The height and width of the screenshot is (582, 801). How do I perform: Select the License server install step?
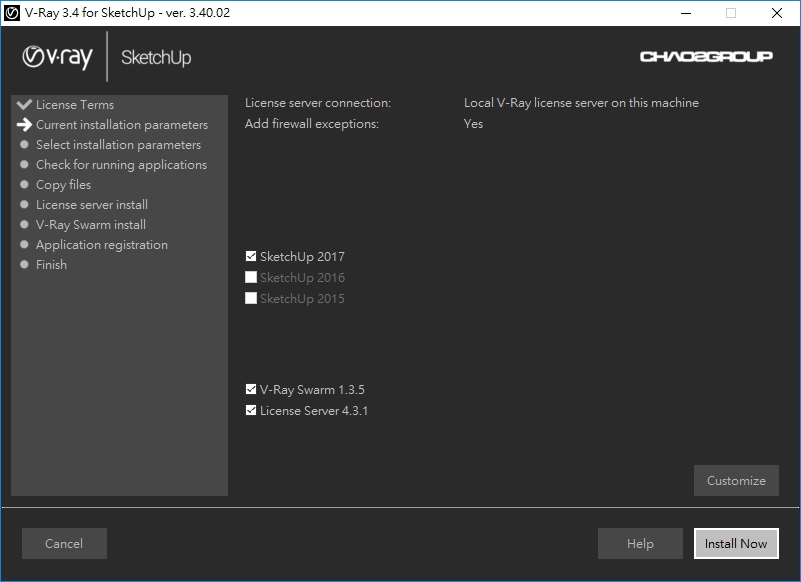[x=91, y=204]
